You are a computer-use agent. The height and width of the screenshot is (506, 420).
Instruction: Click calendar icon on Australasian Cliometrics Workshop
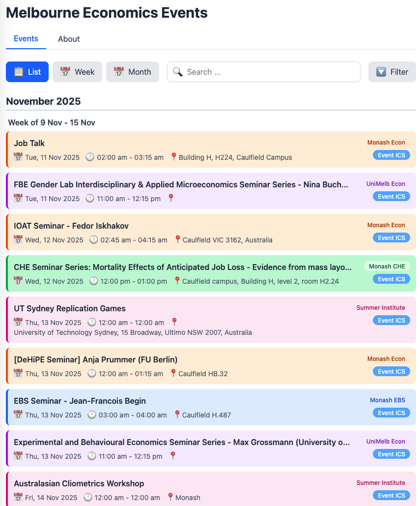[x=18, y=498]
